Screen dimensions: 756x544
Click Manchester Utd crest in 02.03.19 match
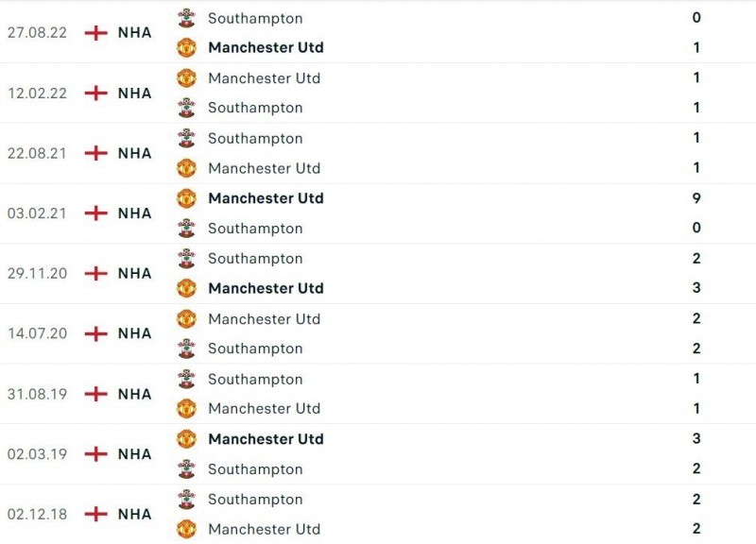tap(186, 439)
